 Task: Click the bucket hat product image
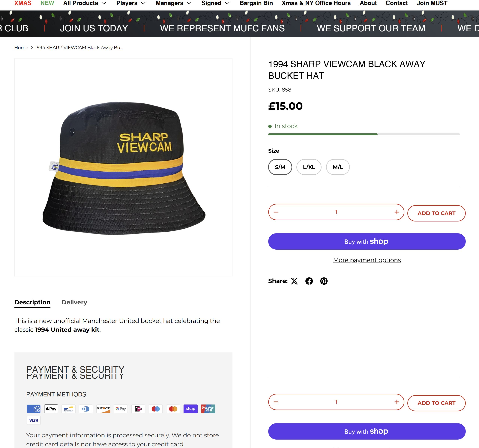123,167
